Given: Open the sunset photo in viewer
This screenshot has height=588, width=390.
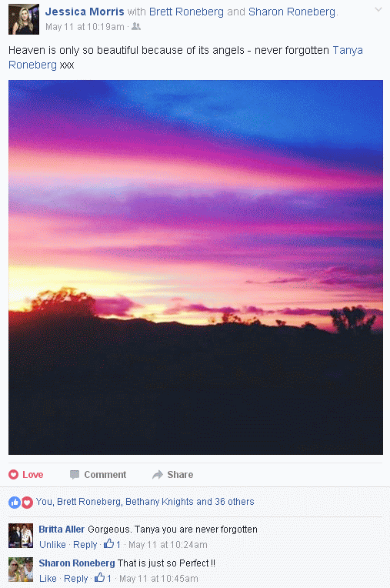Looking at the screenshot, I should [x=195, y=267].
